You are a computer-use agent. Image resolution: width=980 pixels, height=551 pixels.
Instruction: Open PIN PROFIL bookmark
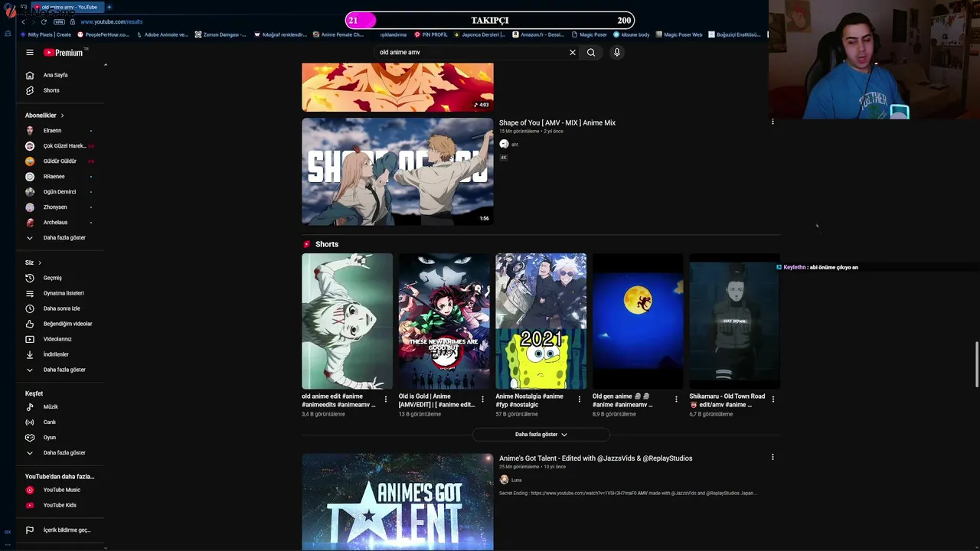point(431,34)
